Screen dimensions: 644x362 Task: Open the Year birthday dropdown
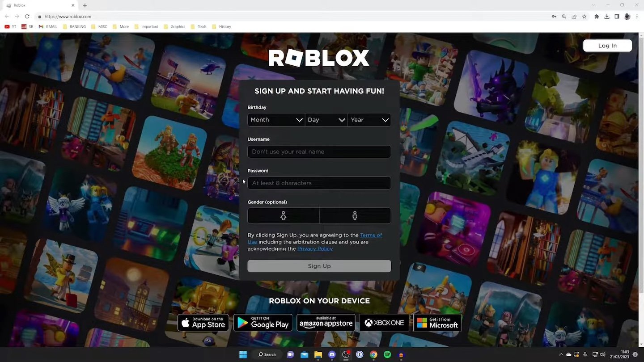[369, 120]
